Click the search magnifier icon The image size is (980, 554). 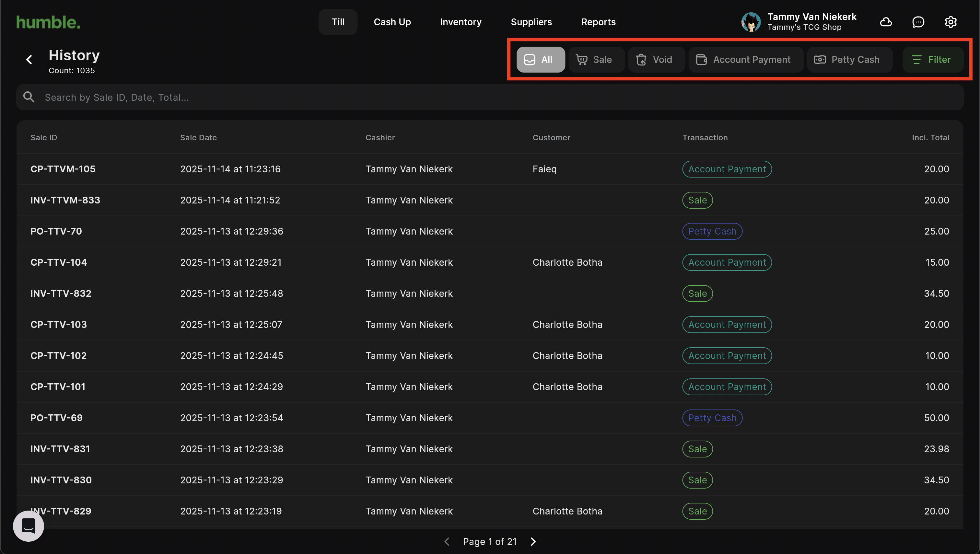[x=29, y=98]
